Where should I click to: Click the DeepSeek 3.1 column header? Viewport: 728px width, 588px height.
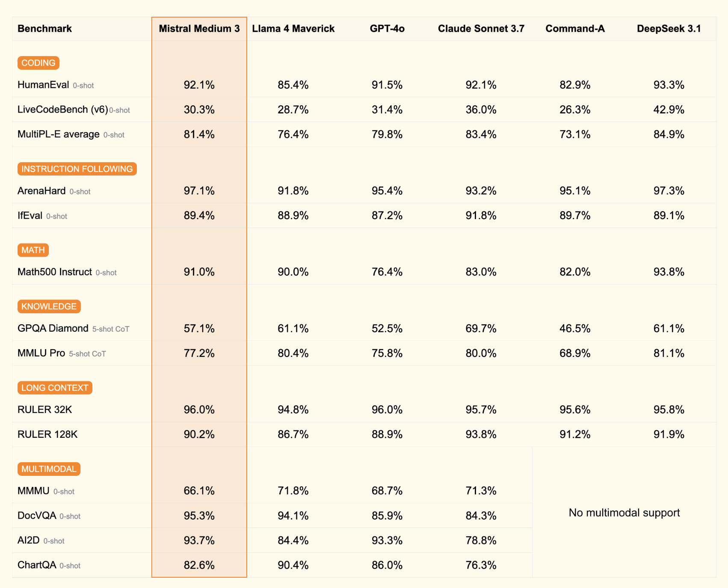[669, 29]
